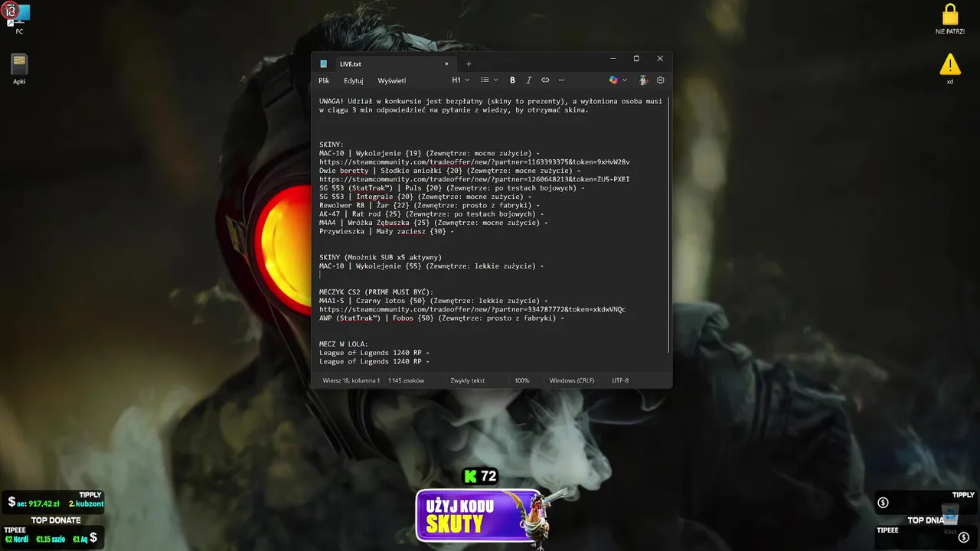Minimize the Notepad window
The image size is (980, 551).
(x=612, y=59)
